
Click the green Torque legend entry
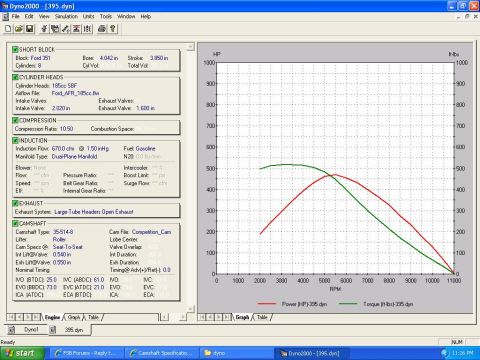tap(376, 304)
